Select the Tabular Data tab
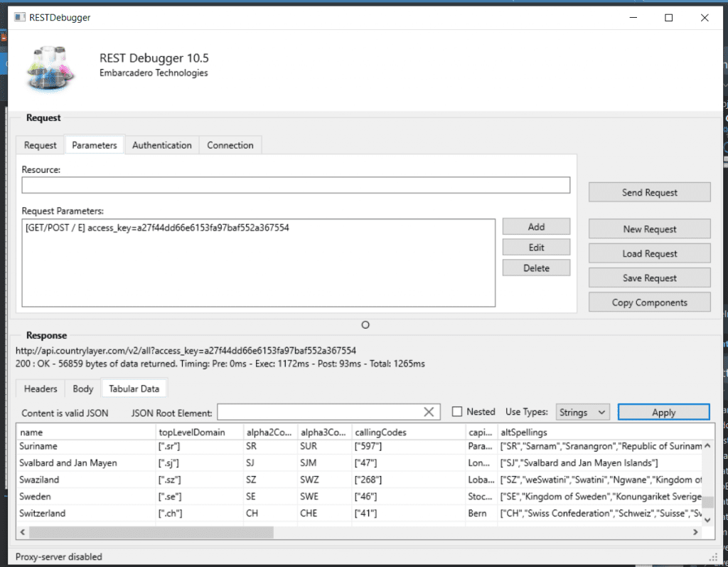The width and height of the screenshot is (728, 567). (x=134, y=388)
